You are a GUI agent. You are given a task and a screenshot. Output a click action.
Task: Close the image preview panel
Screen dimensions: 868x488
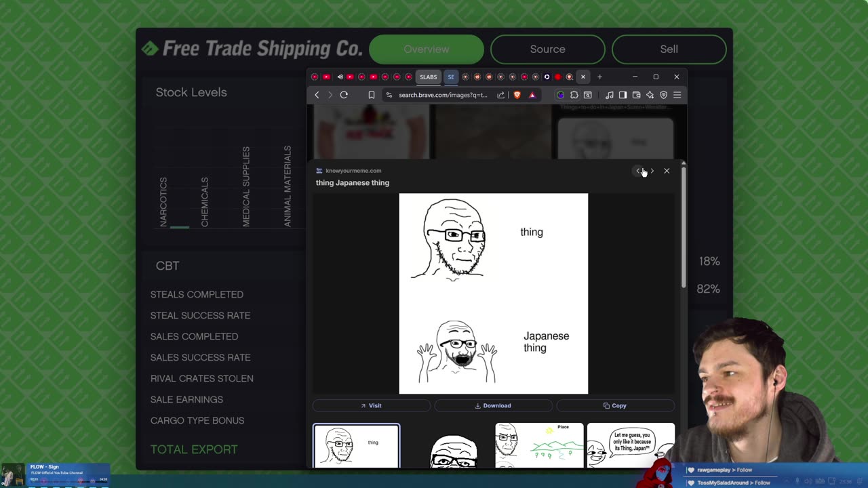667,171
